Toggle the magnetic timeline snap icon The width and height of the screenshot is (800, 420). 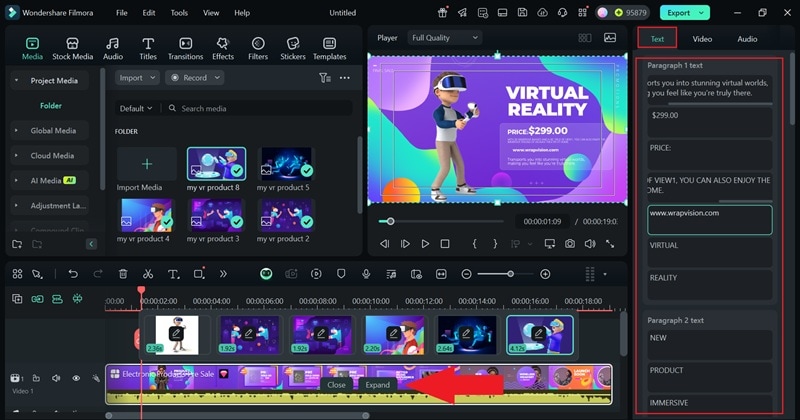(x=77, y=299)
